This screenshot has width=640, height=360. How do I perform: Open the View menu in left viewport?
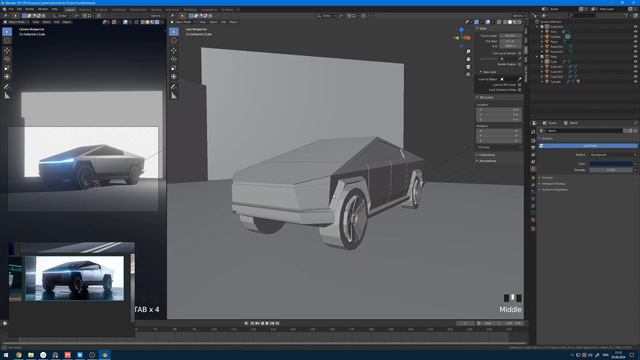click(36, 22)
